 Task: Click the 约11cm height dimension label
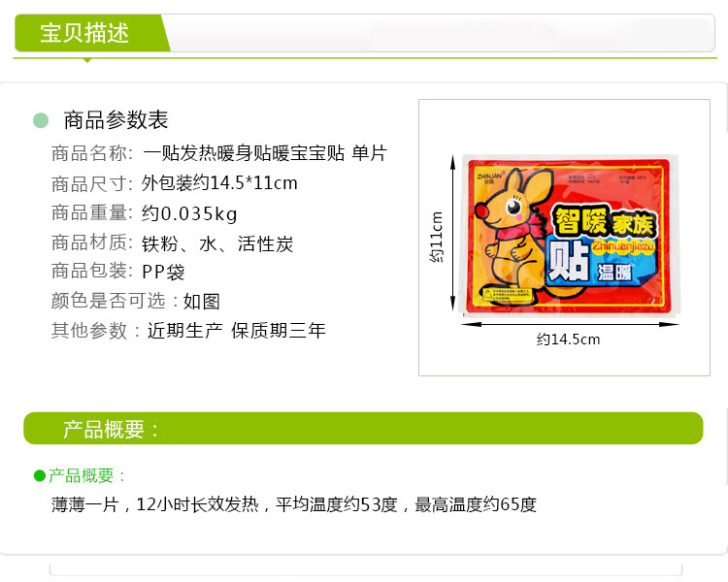pos(436,237)
